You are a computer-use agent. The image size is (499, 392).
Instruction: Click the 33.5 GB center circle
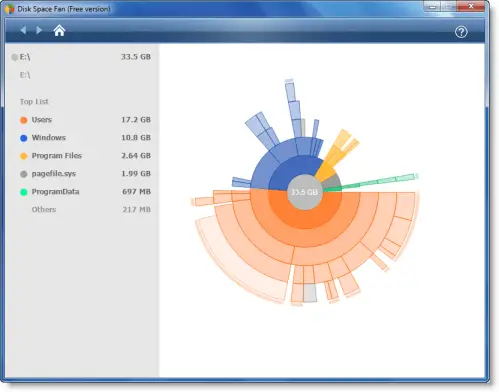point(305,192)
